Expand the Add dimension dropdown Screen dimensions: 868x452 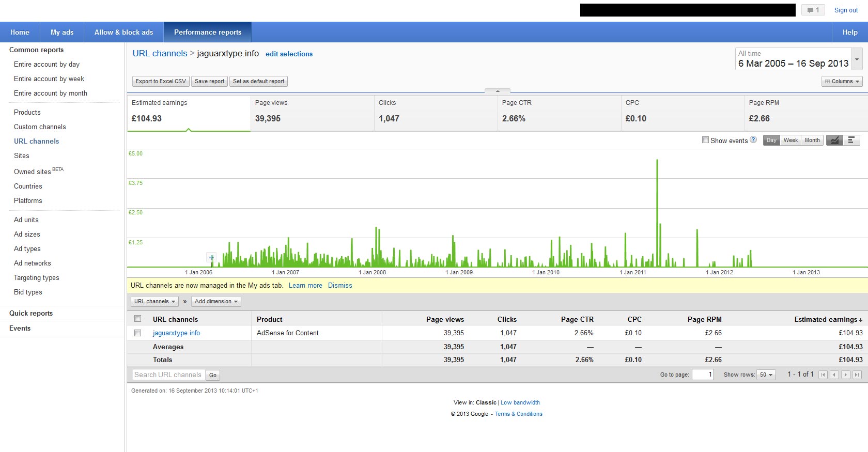[x=216, y=301]
